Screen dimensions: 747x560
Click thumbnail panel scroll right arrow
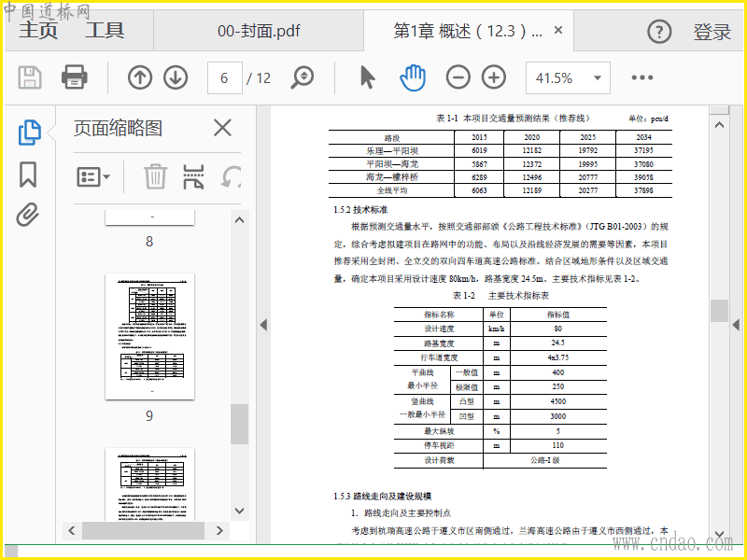pyautogui.click(x=219, y=530)
